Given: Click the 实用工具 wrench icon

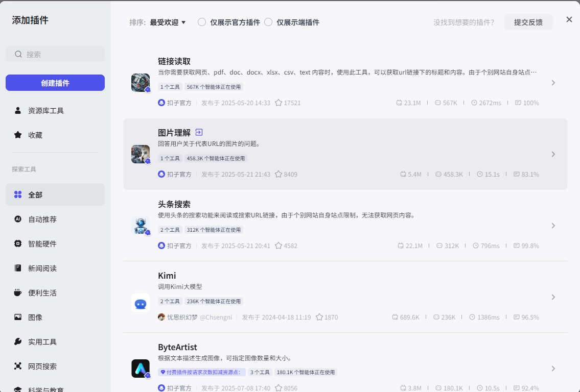Looking at the screenshot, I should 18,341.
